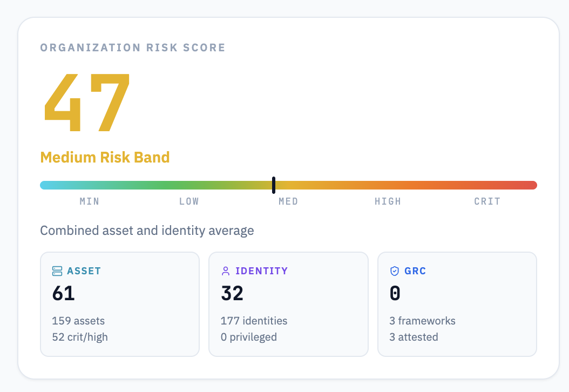Click the asset score value 61
This screenshot has height=392, width=569.
pyautogui.click(x=64, y=293)
